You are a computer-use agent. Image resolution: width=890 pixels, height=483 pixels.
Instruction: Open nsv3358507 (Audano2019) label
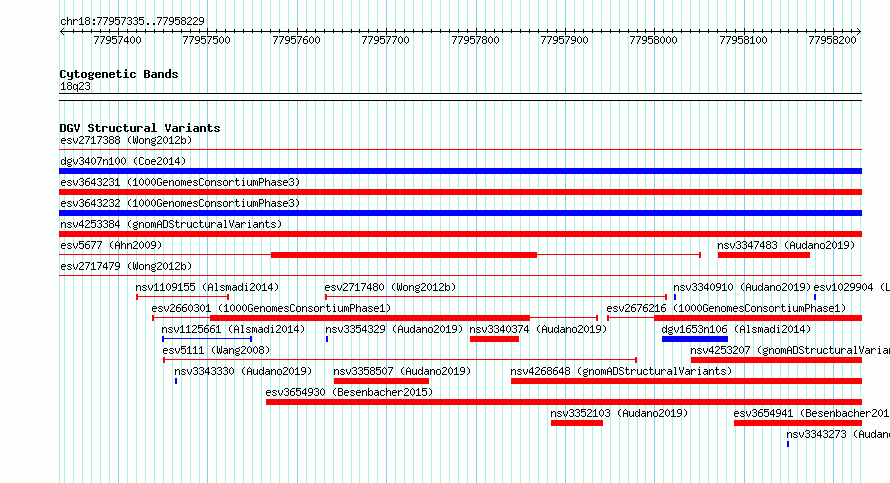[x=402, y=371]
